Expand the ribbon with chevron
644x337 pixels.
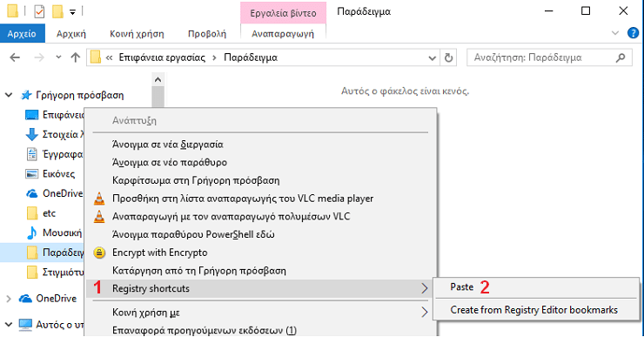click(x=614, y=33)
